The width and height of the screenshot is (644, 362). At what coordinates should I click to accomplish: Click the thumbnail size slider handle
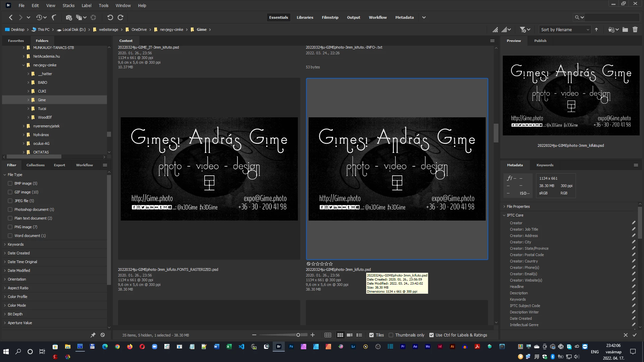(x=298, y=335)
